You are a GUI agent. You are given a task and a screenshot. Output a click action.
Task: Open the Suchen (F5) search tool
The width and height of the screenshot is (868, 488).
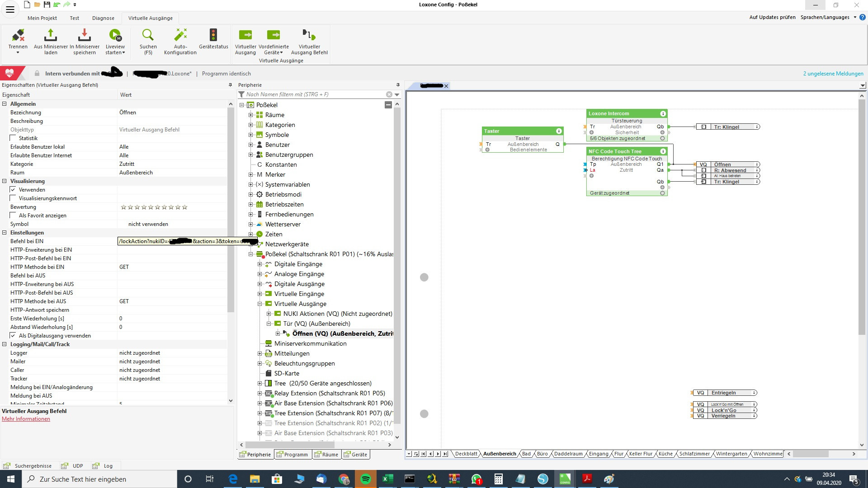tap(148, 36)
